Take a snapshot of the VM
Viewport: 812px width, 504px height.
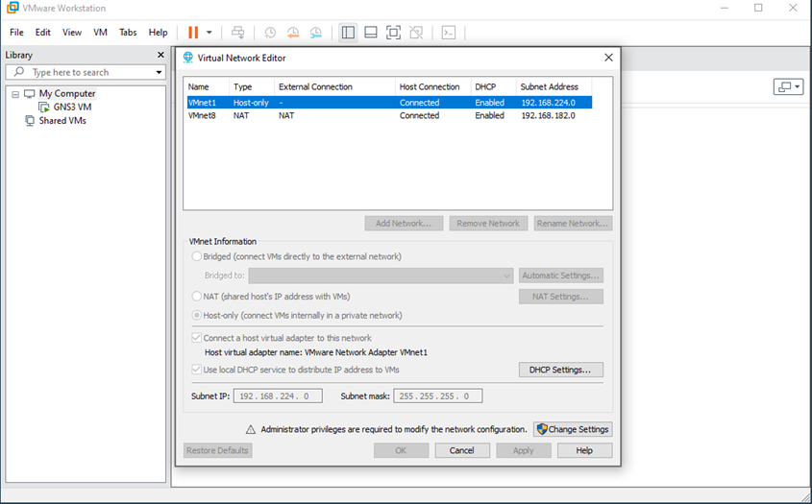(270, 33)
